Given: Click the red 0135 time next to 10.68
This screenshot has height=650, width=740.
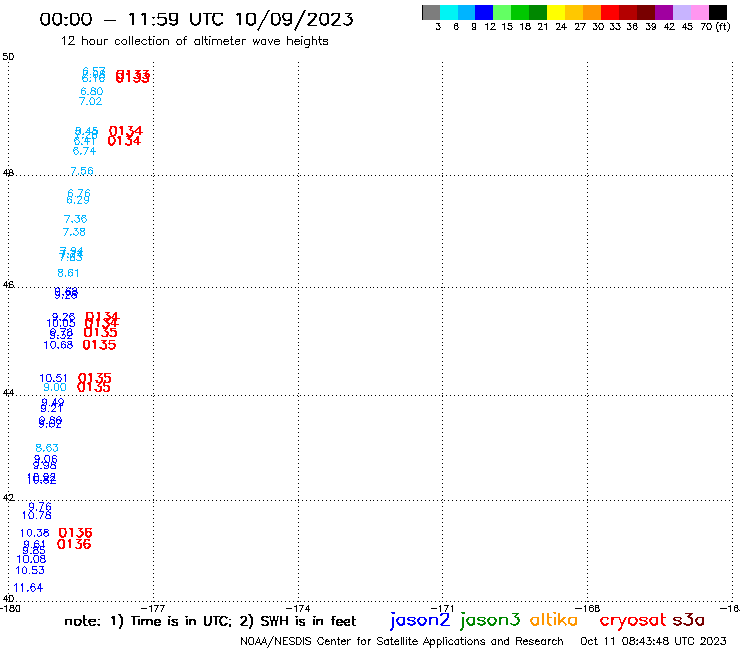Looking at the screenshot, I should (99, 345).
